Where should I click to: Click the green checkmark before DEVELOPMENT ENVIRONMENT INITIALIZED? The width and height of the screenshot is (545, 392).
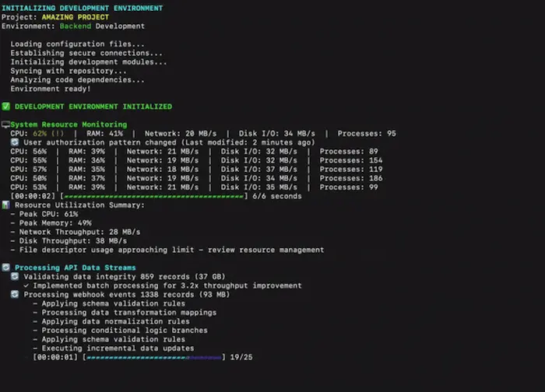[x=6, y=107]
